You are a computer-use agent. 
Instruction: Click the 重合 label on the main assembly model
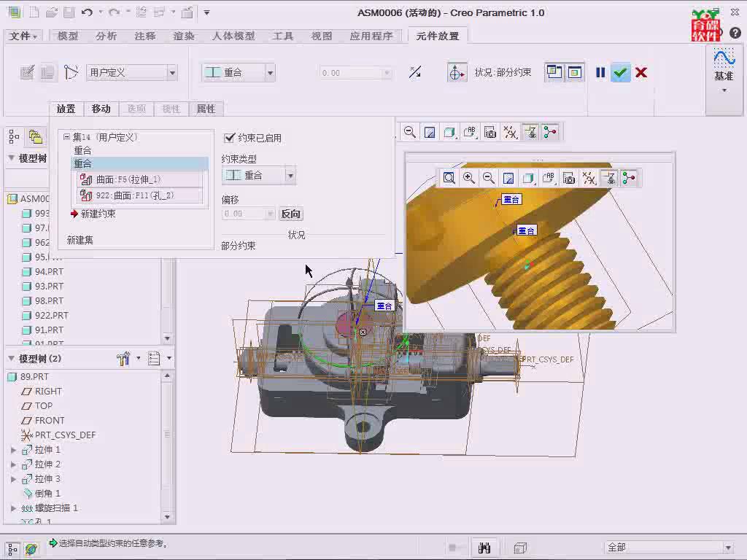click(384, 306)
